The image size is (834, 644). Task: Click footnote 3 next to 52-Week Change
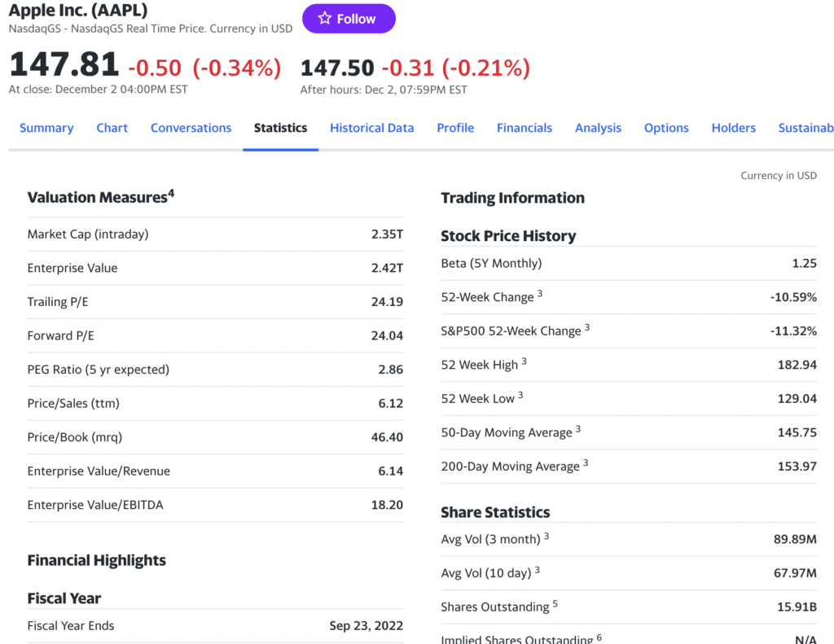tap(540, 293)
